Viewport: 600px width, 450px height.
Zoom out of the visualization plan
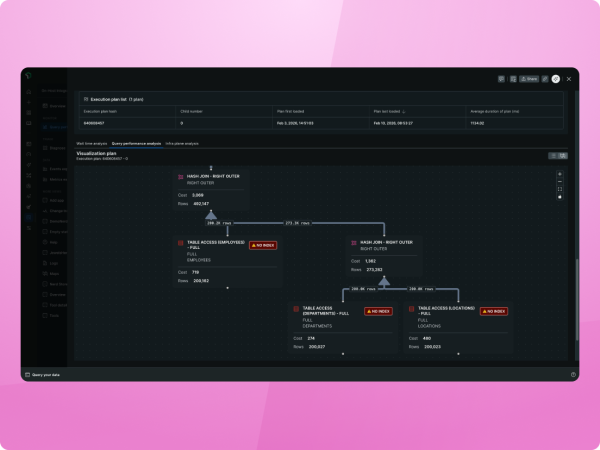coord(560,182)
